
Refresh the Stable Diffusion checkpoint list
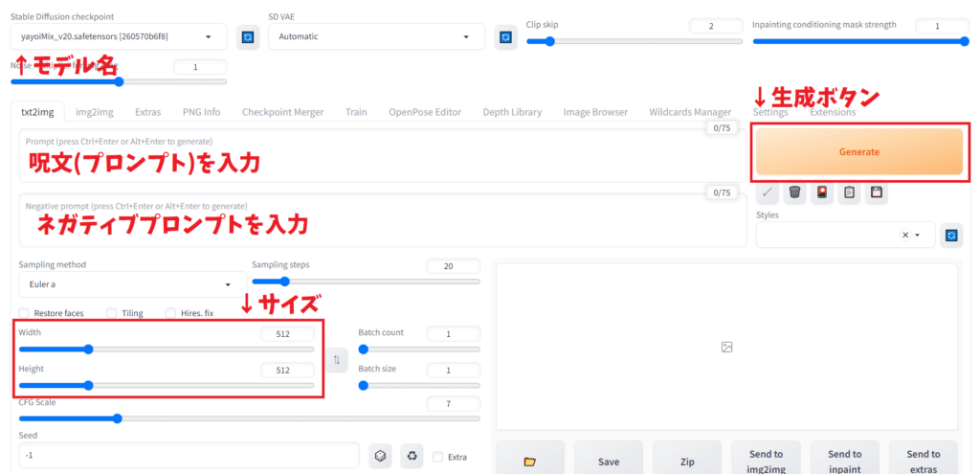pyautogui.click(x=248, y=37)
